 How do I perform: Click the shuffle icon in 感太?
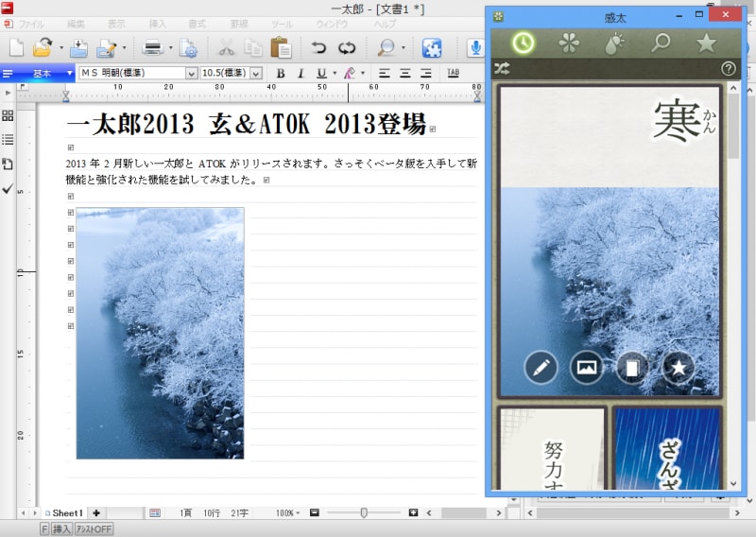point(502,69)
